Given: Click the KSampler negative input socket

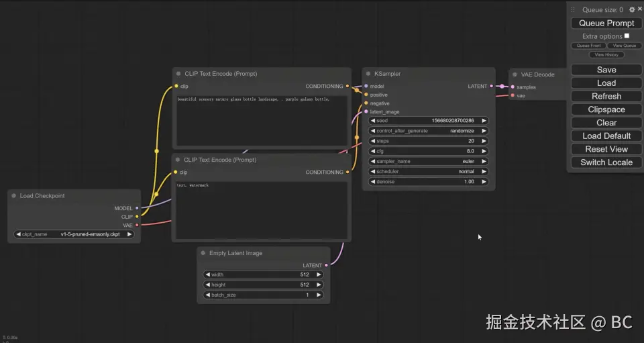Looking at the screenshot, I should click(366, 103).
